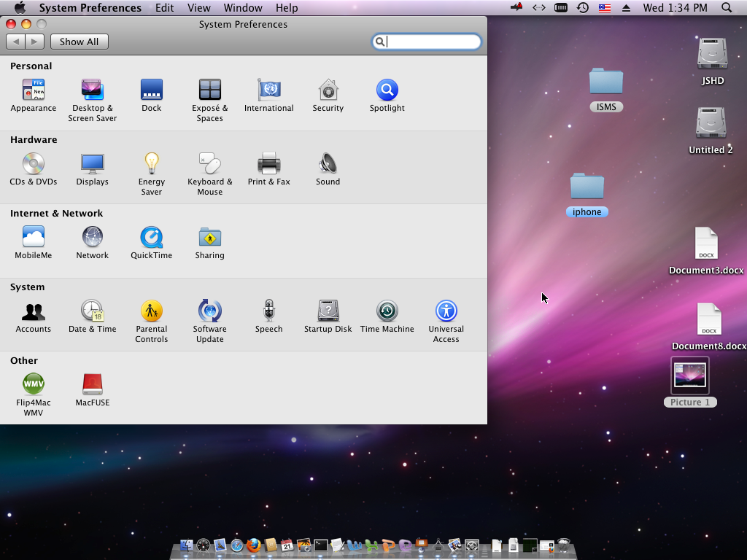This screenshot has height=560, width=747.
Task: Open Time Machine preferences
Action: 387,316
